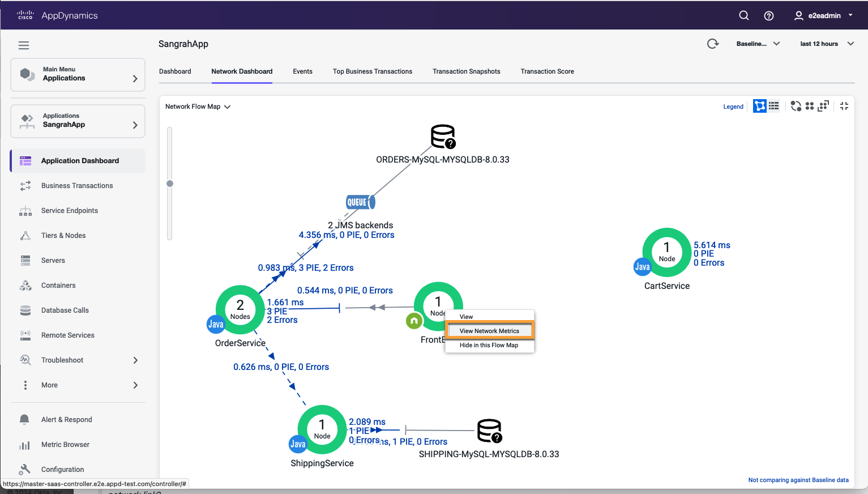Open Application Dashboard in sidebar
The image size is (868, 494).
pos(78,161)
